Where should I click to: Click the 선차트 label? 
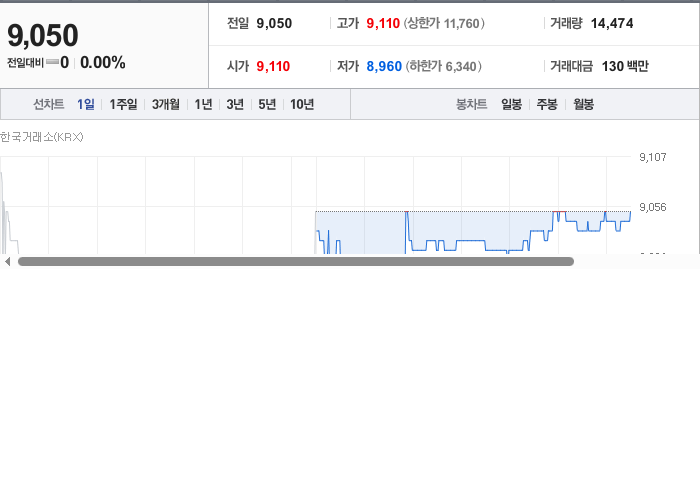(x=49, y=104)
